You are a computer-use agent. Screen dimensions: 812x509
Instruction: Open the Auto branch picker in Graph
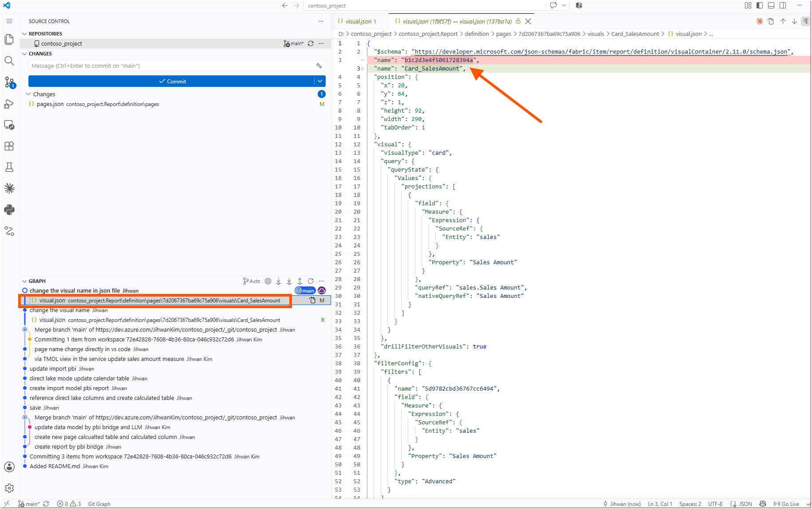(x=252, y=281)
